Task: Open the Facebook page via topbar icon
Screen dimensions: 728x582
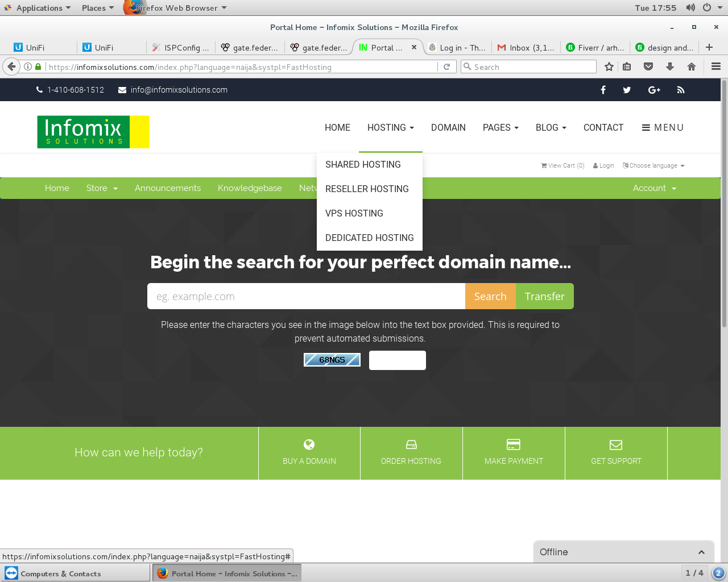Action: [x=603, y=90]
